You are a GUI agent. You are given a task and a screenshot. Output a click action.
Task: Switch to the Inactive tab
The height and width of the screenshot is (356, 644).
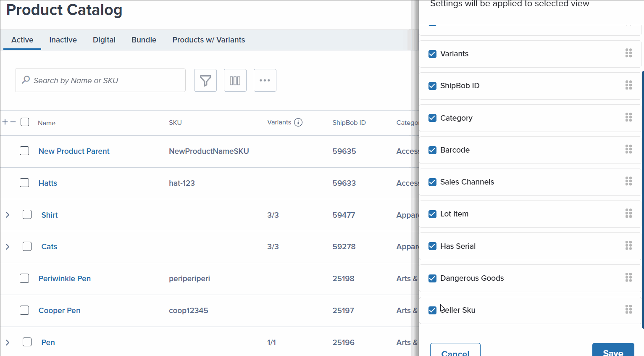63,40
